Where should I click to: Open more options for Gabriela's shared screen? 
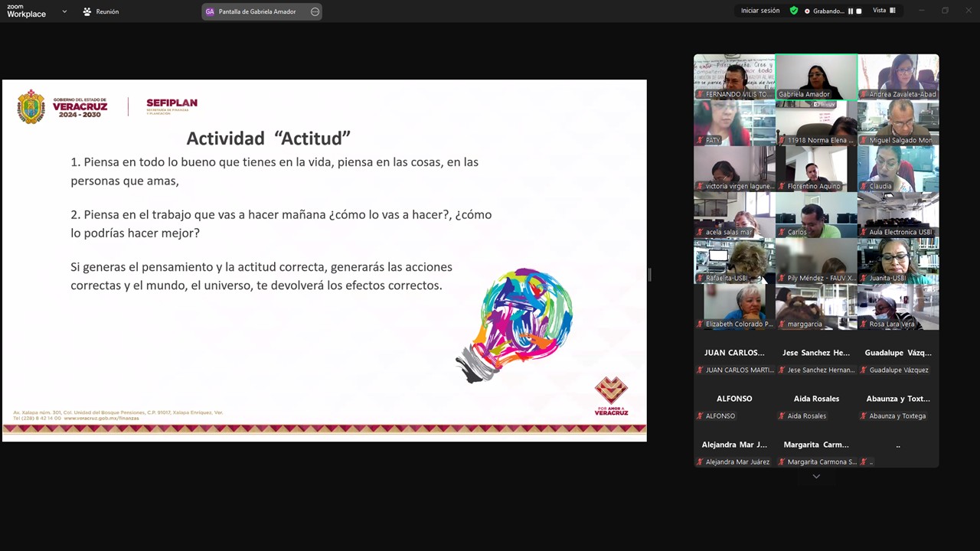315,11
